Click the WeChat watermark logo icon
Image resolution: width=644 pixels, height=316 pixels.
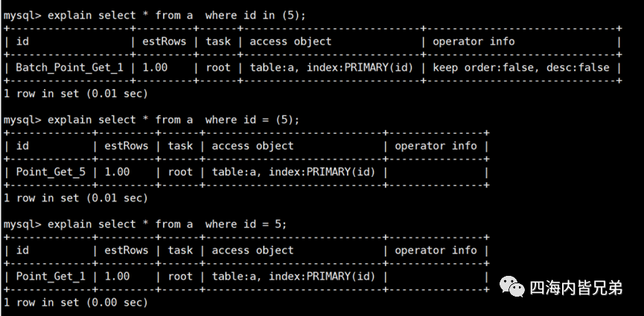click(511, 288)
